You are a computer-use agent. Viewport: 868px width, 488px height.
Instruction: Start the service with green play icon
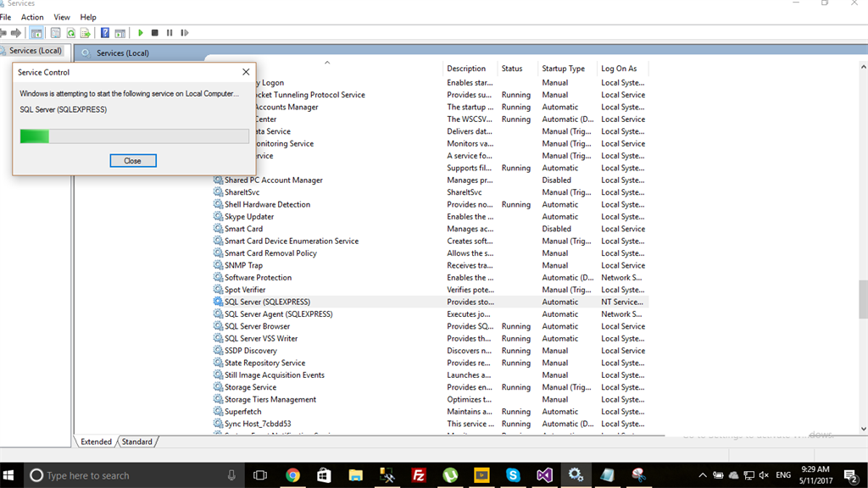coord(141,33)
